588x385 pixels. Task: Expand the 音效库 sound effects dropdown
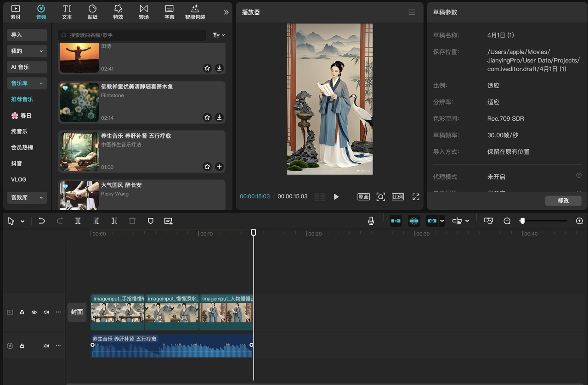(27, 197)
